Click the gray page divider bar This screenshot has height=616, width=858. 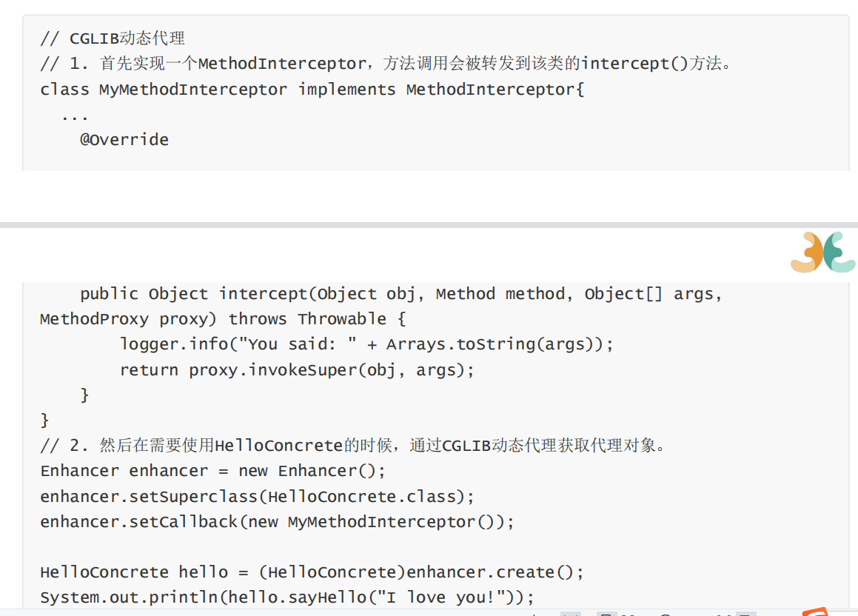pos(429,225)
